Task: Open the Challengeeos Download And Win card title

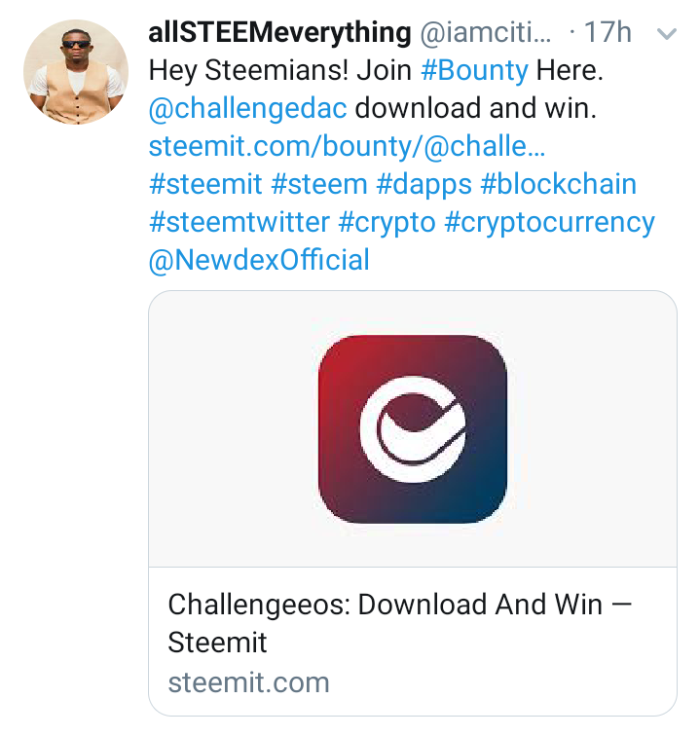Action: (x=400, y=623)
